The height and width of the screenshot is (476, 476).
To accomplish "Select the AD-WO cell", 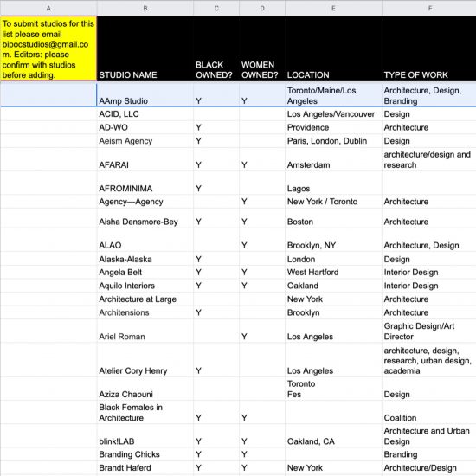I will tap(145, 127).
